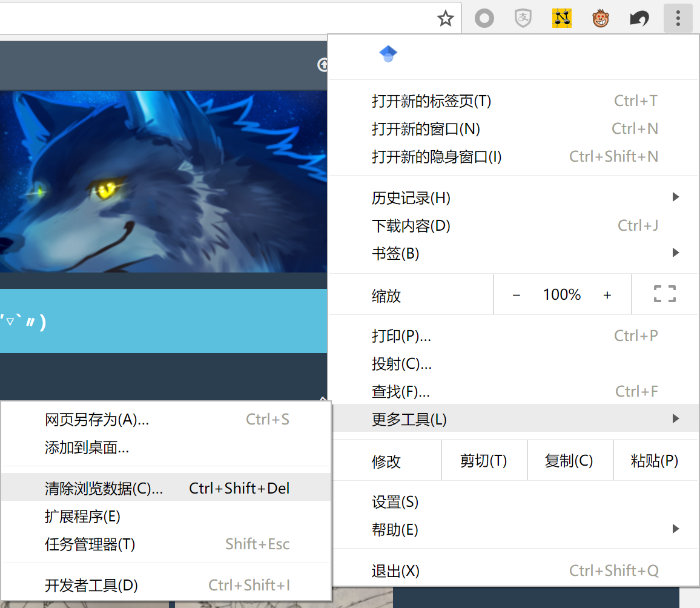
Task: Click the bookmark star icon
Action: point(446,19)
